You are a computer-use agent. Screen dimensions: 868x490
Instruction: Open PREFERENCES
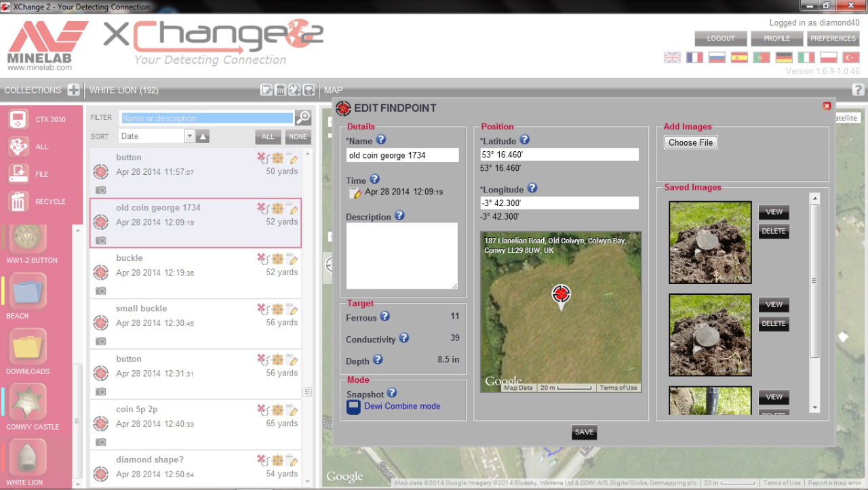(x=833, y=39)
